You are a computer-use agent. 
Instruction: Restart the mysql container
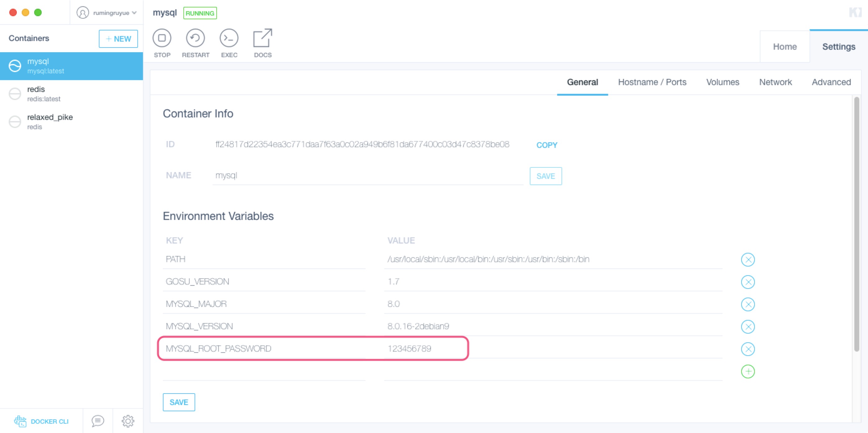tap(195, 43)
